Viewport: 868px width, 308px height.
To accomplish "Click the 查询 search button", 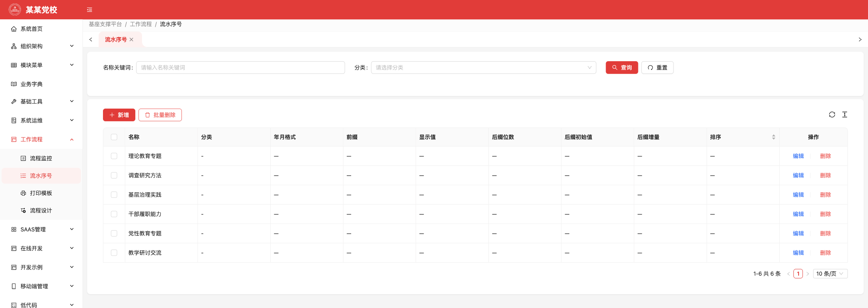I will pyautogui.click(x=622, y=68).
